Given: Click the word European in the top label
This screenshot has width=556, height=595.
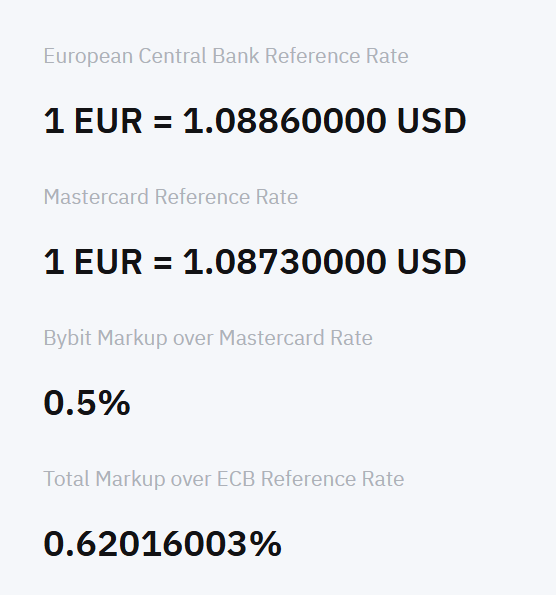Looking at the screenshot, I should pos(88,57).
